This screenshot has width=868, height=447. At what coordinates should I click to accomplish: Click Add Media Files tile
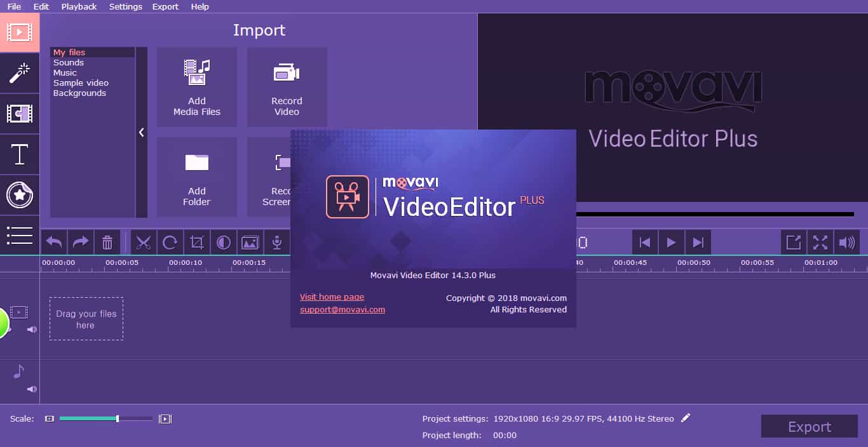[x=197, y=87]
